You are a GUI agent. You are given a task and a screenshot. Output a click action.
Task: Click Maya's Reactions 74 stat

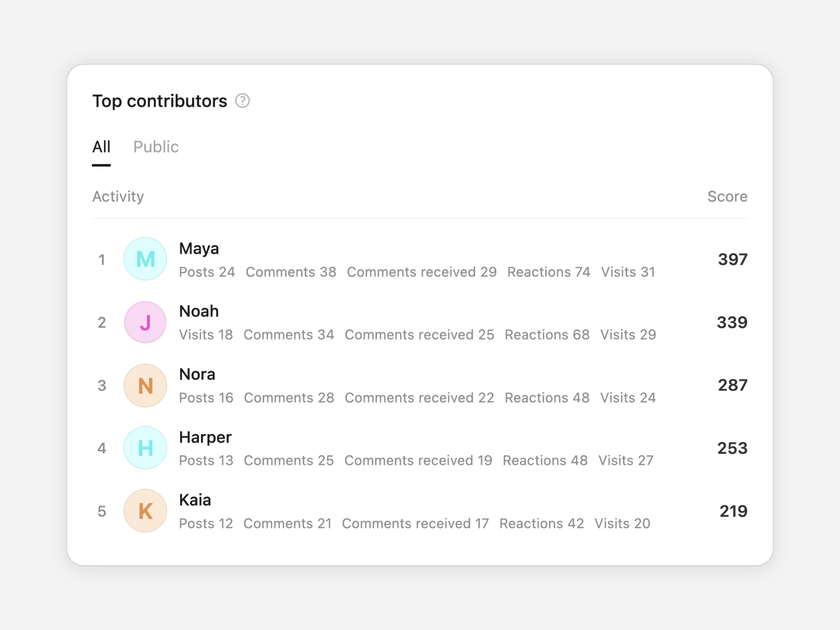tap(549, 272)
